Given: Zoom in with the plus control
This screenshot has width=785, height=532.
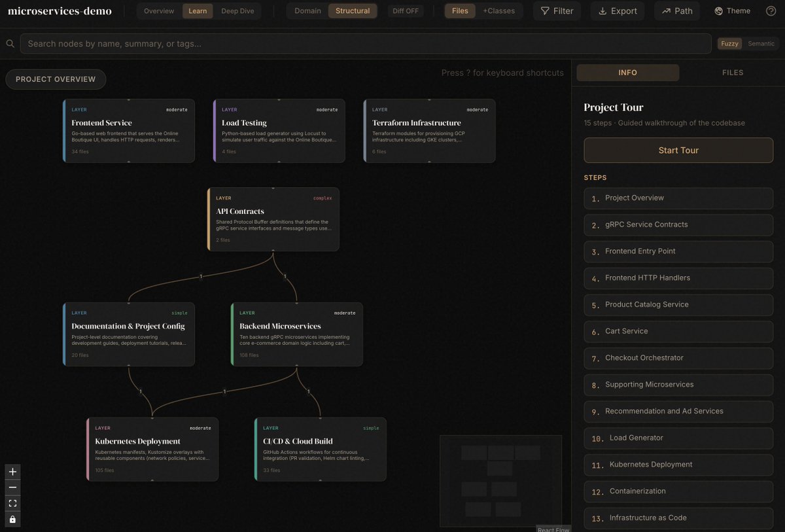Looking at the screenshot, I should [x=12, y=472].
